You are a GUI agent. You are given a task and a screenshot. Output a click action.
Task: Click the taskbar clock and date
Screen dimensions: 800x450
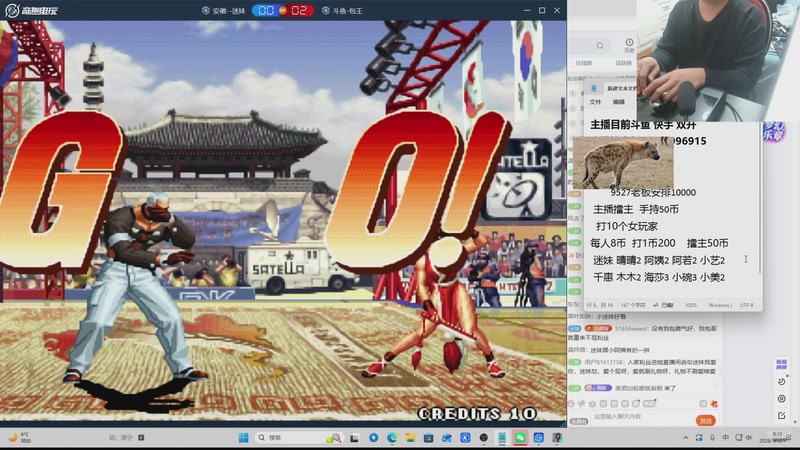777,437
